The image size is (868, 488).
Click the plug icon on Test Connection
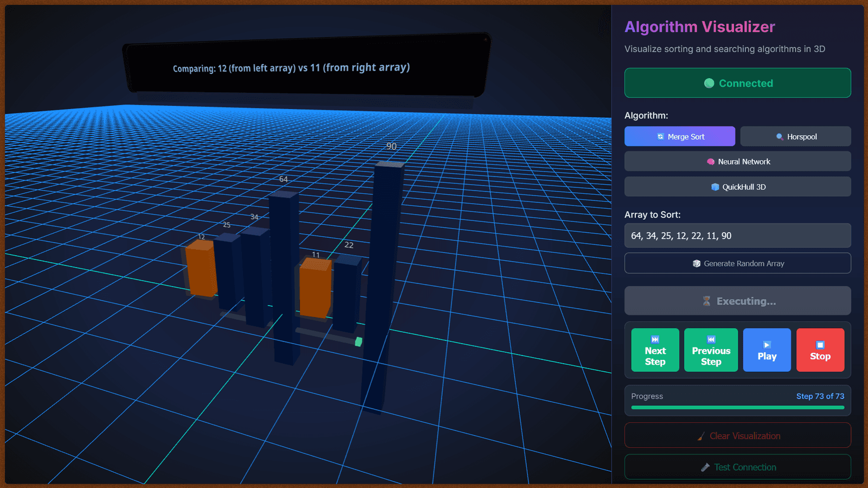pyautogui.click(x=705, y=467)
